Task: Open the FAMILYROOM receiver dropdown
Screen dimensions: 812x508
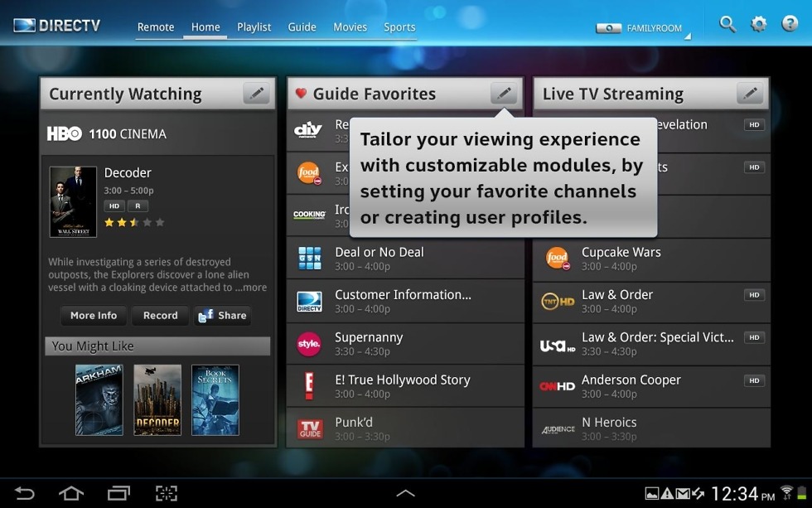Action: (644, 28)
